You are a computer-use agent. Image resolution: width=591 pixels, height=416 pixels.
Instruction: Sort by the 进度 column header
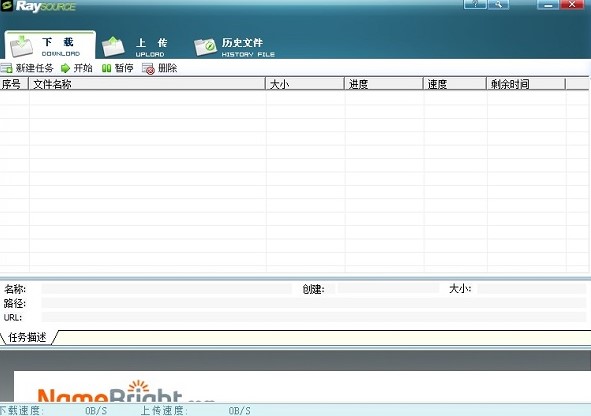[x=384, y=84]
